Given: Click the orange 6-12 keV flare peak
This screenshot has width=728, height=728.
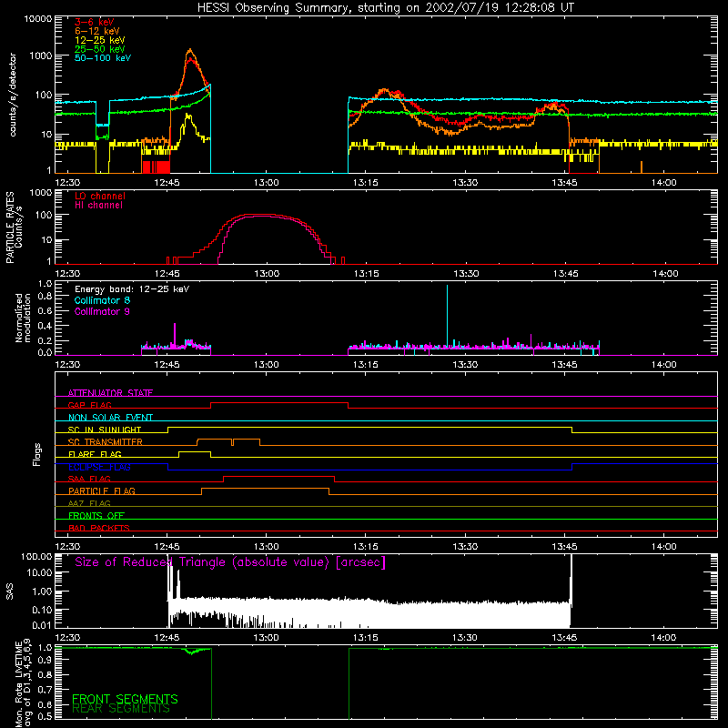Looking at the screenshot, I should [x=189, y=50].
